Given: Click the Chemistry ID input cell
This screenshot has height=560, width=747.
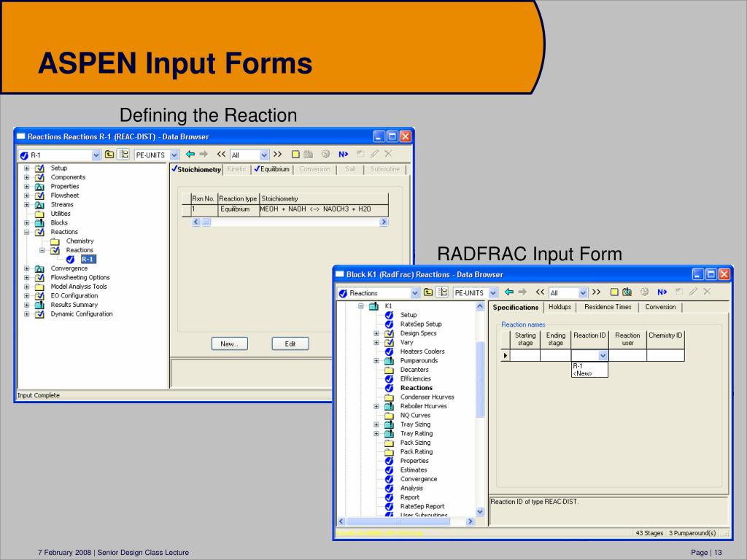Looking at the screenshot, I should pyautogui.click(x=665, y=355).
